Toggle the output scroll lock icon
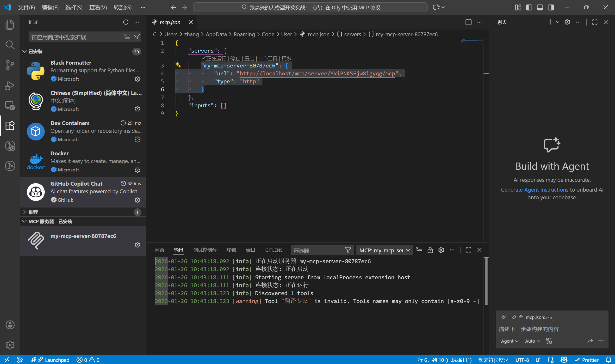The height and width of the screenshot is (364, 615). [430, 250]
